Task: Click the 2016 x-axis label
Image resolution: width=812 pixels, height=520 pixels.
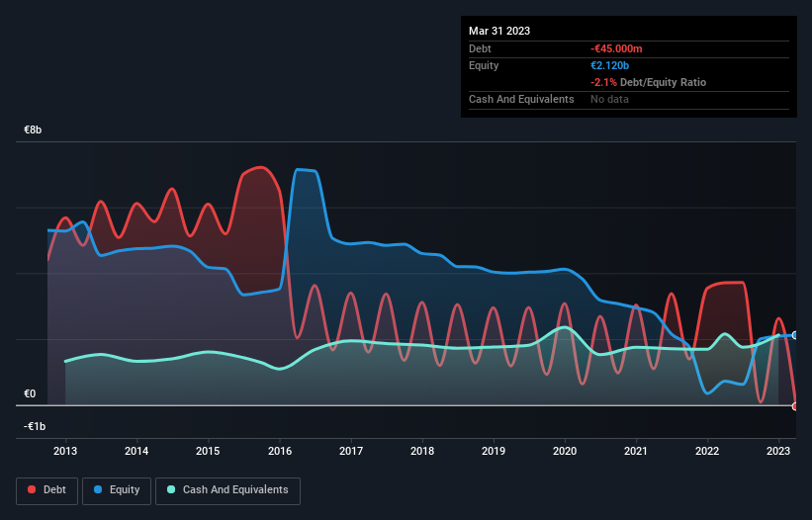Action: coord(280,451)
